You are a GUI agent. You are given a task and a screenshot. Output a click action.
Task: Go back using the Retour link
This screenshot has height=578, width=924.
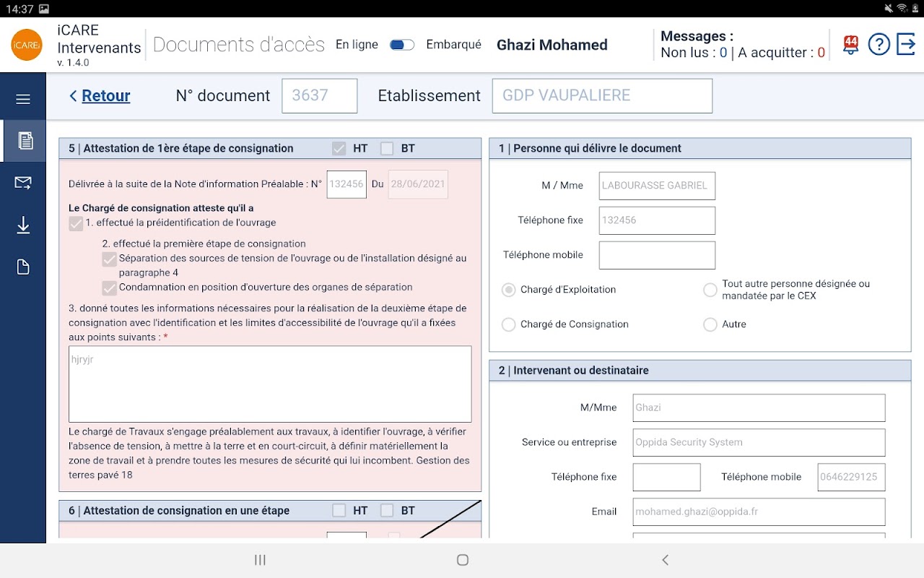[x=100, y=96]
